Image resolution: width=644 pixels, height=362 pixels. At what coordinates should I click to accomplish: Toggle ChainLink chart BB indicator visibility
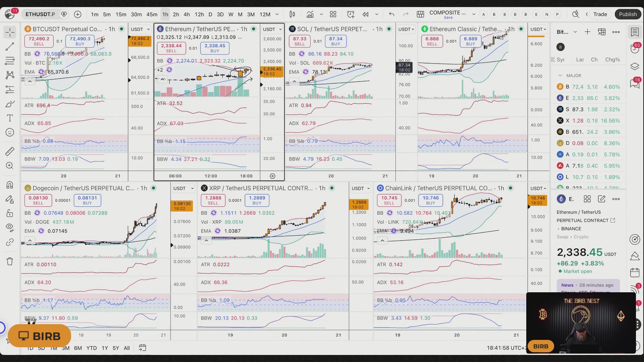[390, 213]
